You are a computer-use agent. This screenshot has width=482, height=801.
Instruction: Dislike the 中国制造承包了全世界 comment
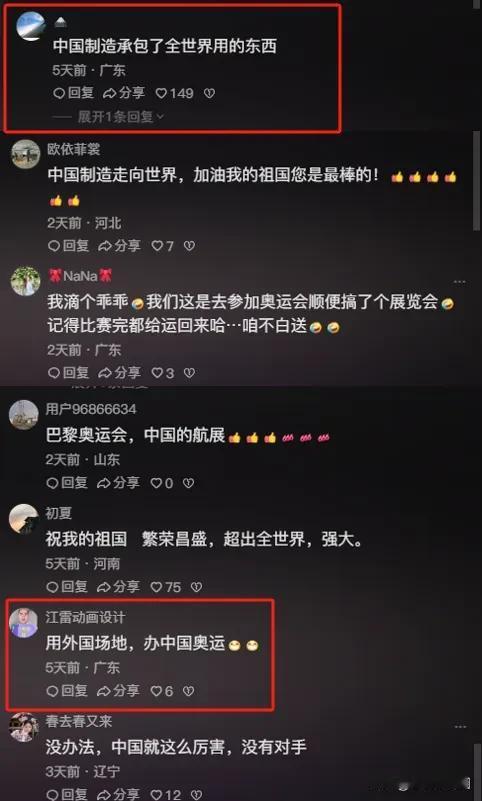209,93
